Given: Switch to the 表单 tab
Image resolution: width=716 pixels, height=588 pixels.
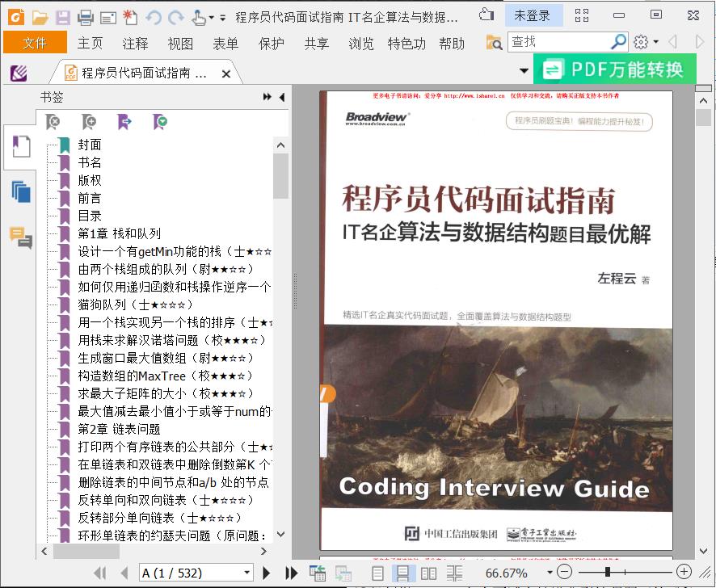Looking at the screenshot, I should pyautogui.click(x=225, y=44).
